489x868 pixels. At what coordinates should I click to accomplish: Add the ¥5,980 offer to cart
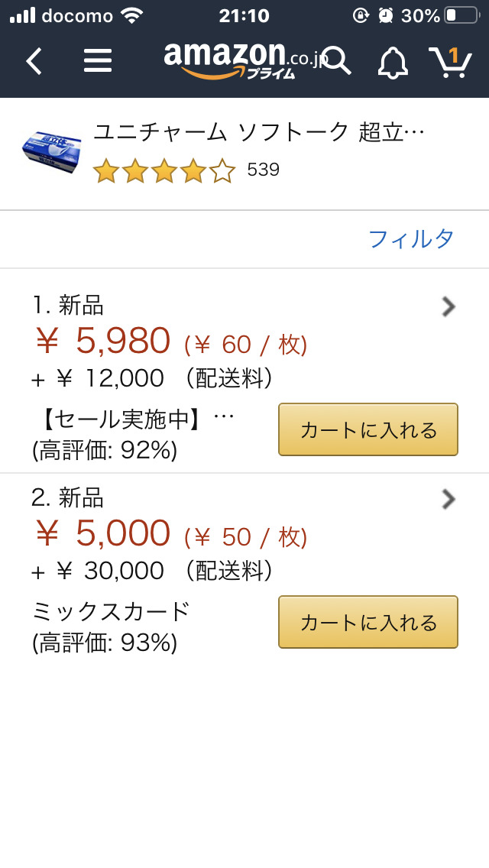(368, 429)
